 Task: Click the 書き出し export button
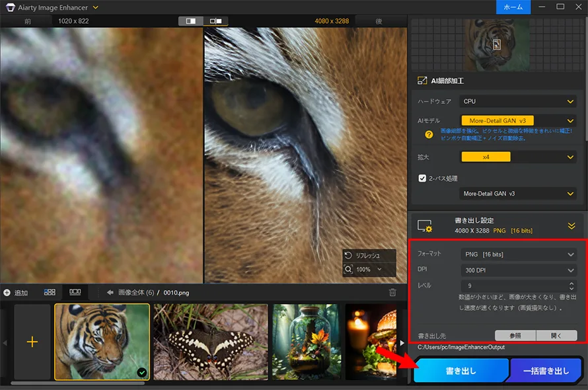point(461,371)
